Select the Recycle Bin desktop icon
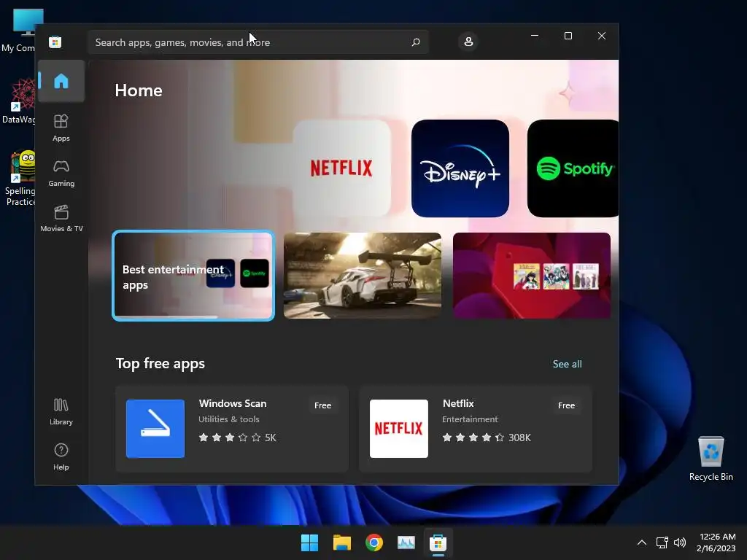Viewport: 747px width, 560px height. pyautogui.click(x=711, y=458)
